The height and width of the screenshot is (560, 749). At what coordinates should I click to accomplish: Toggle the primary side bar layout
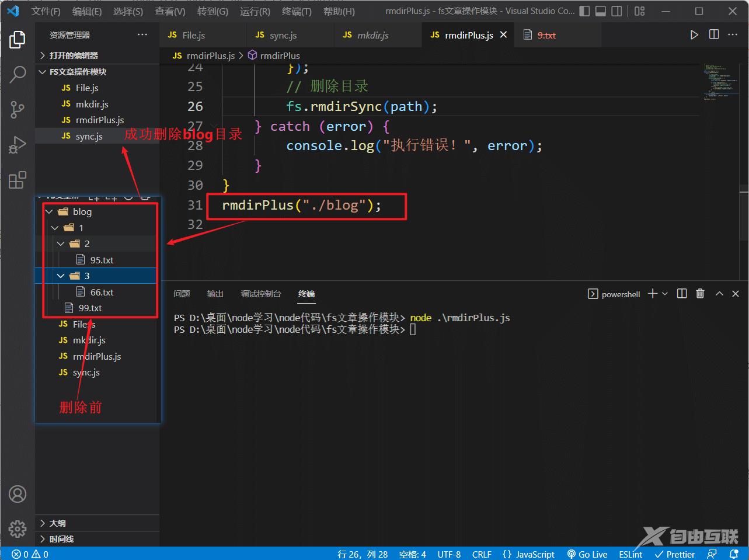584,11
